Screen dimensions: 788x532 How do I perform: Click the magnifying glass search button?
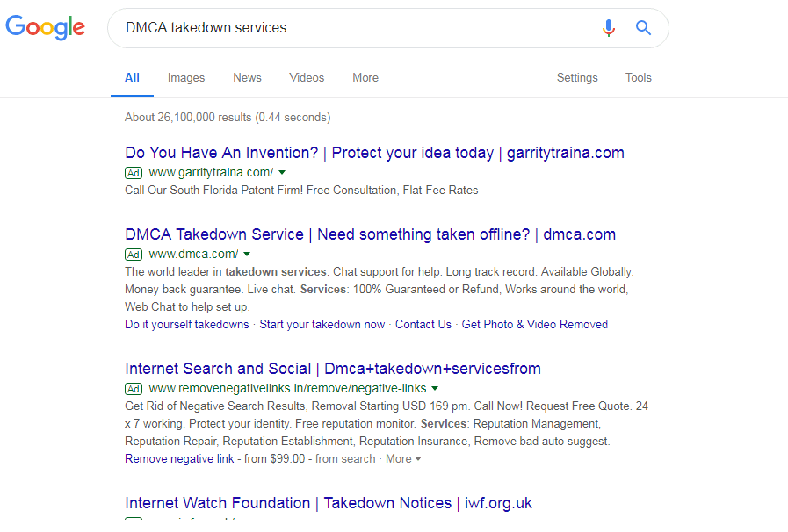coord(643,28)
